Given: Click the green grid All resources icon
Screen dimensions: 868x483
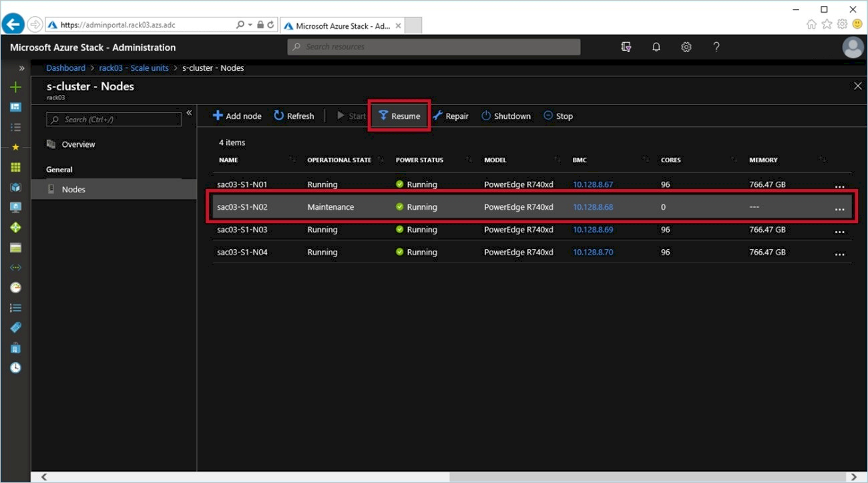Looking at the screenshot, I should point(15,167).
